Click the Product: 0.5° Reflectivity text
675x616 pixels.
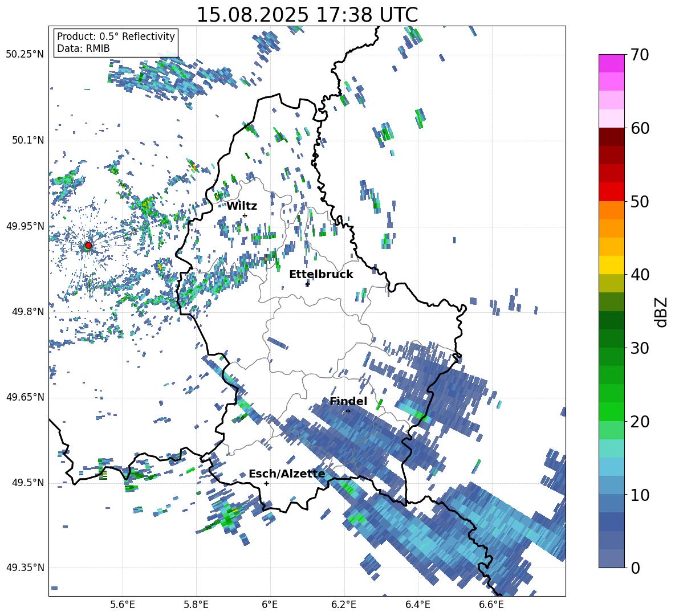[x=116, y=36]
